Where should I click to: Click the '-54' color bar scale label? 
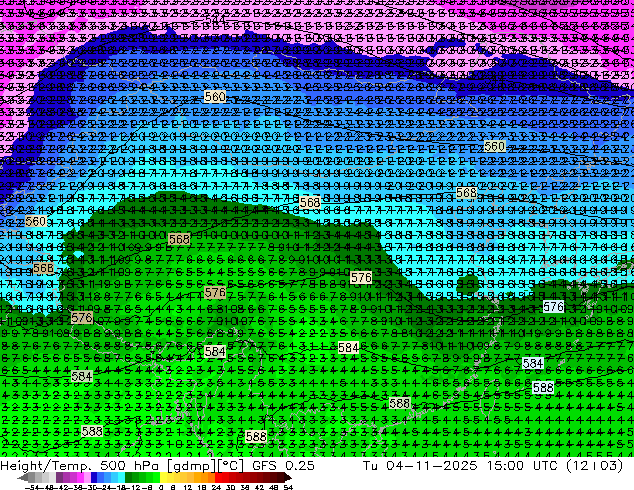tap(32, 487)
